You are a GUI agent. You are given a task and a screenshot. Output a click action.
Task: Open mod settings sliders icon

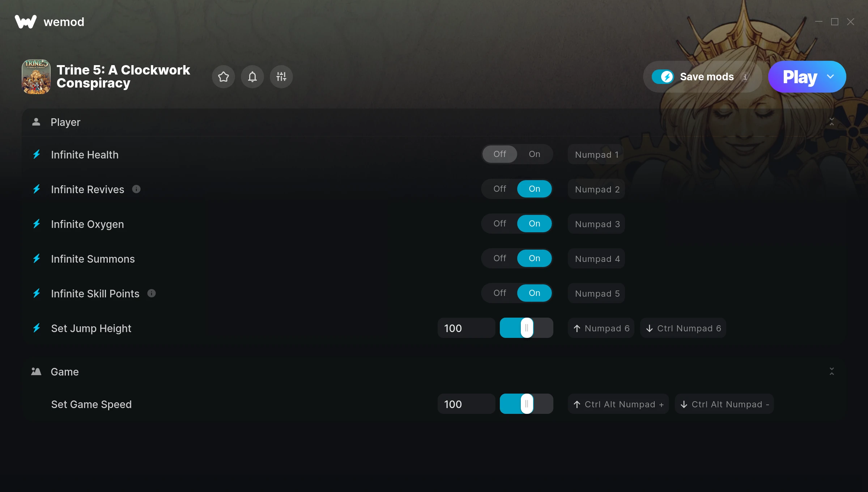pos(281,77)
